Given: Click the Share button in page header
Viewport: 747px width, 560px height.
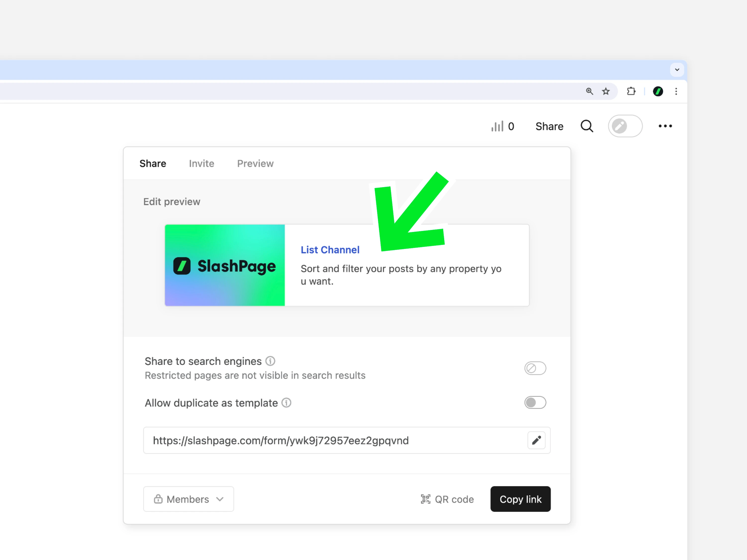Looking at the screenshot, I should point(549,126).
